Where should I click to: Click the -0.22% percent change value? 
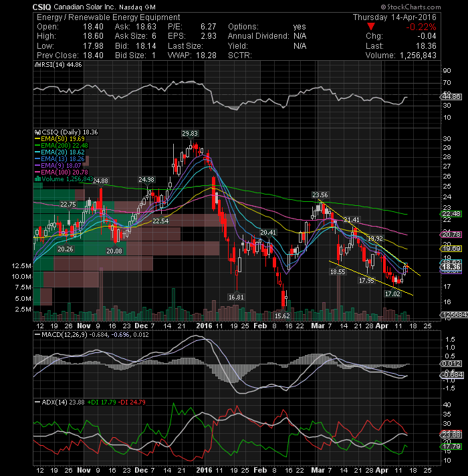click(421, 27)
